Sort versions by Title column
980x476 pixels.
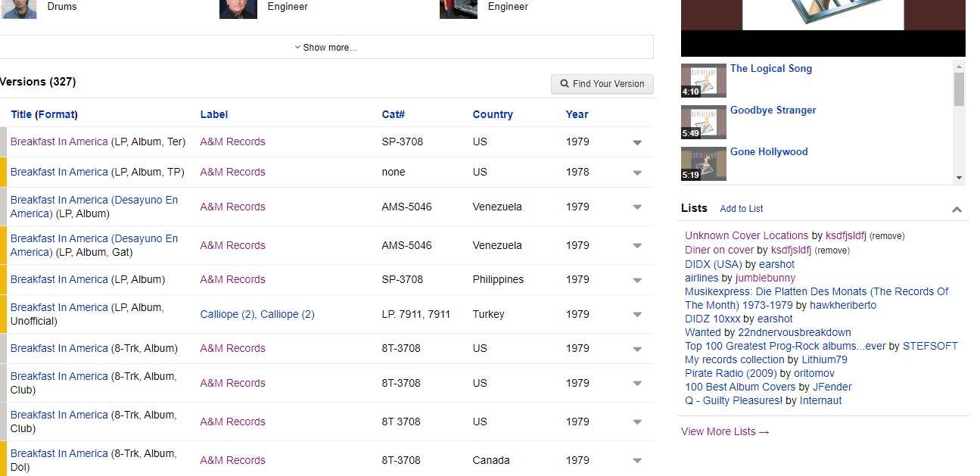[21, 114]
